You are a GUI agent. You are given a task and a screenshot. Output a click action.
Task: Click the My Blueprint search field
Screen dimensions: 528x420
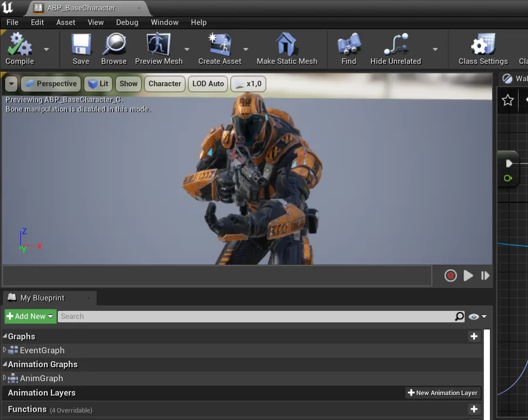tap(261, 316)
